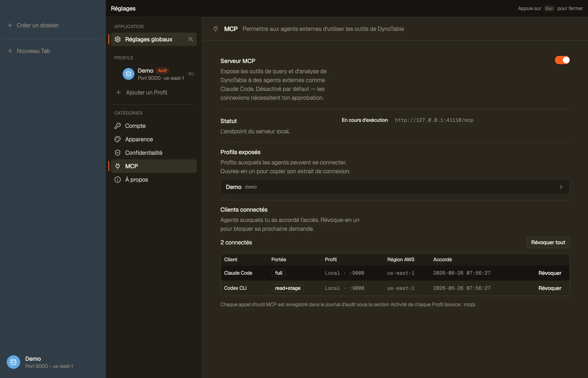Open the À propos category
The height and width of the screenshot is (378, 588).
(154, 180)
